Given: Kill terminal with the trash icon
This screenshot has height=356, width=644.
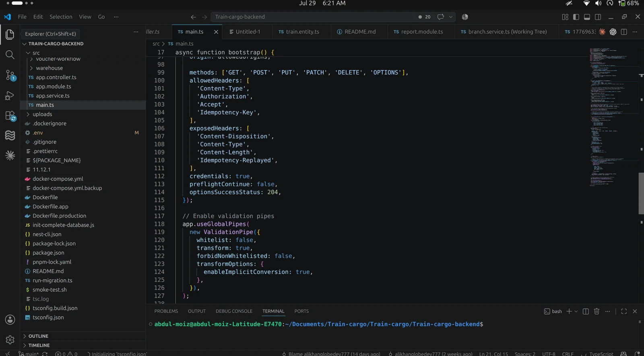Looking at the screenshot, I should tap(597, 311).
